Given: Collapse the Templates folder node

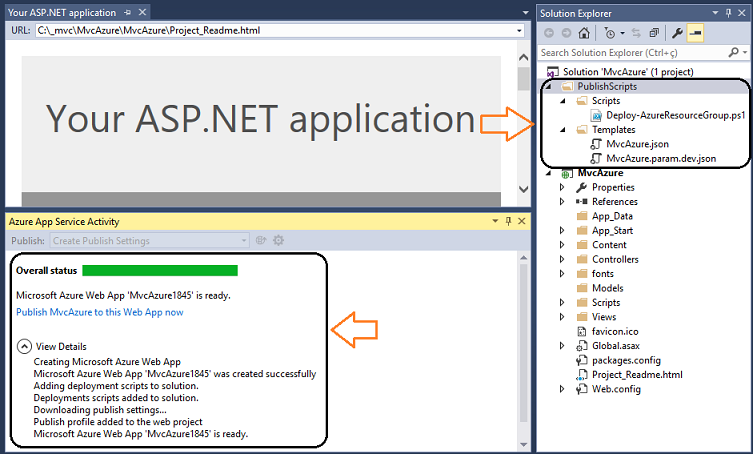Looking at the screenshot, I should 563,130.
